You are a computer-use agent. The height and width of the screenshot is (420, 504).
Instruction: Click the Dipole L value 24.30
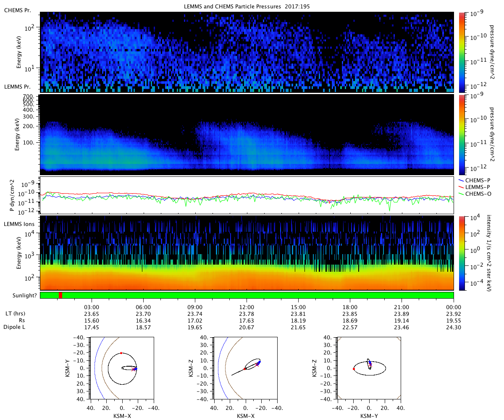pyautogui.click(x=454, y=327)
